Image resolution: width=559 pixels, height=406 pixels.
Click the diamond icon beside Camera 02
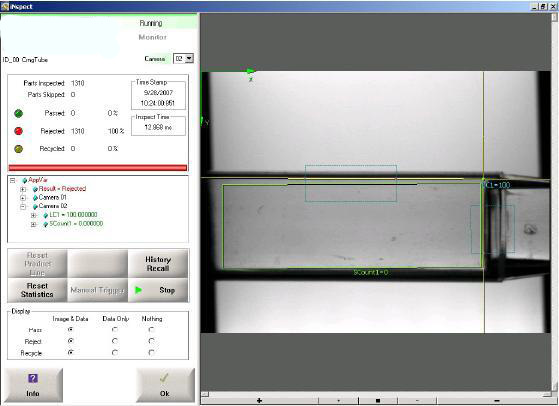tap(35, 206)
